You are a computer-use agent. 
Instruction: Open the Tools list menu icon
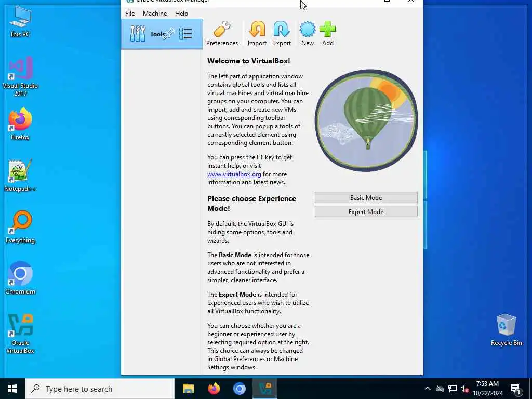185,34
